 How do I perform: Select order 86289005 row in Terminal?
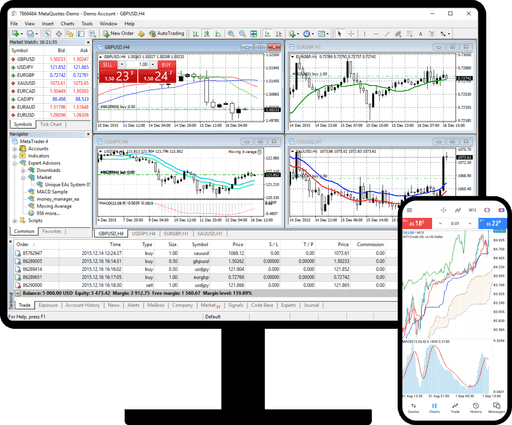tap(205, 261)
